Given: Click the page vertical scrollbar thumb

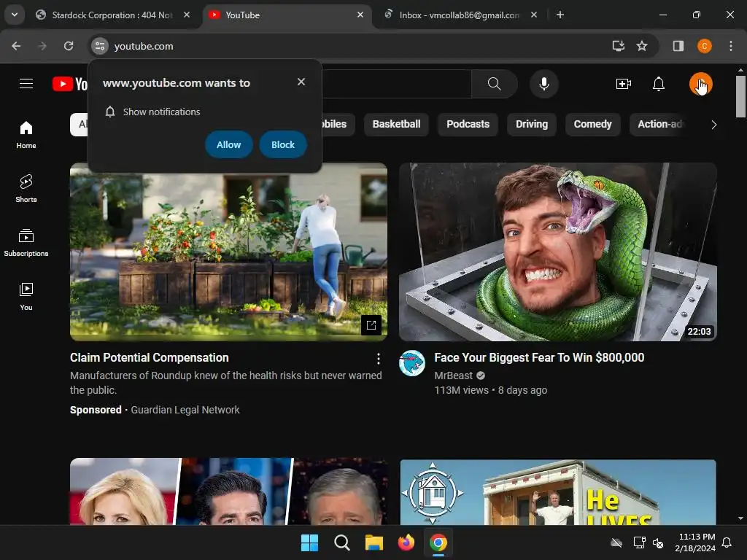Looking at the screenshot, I should click(740, 96).
